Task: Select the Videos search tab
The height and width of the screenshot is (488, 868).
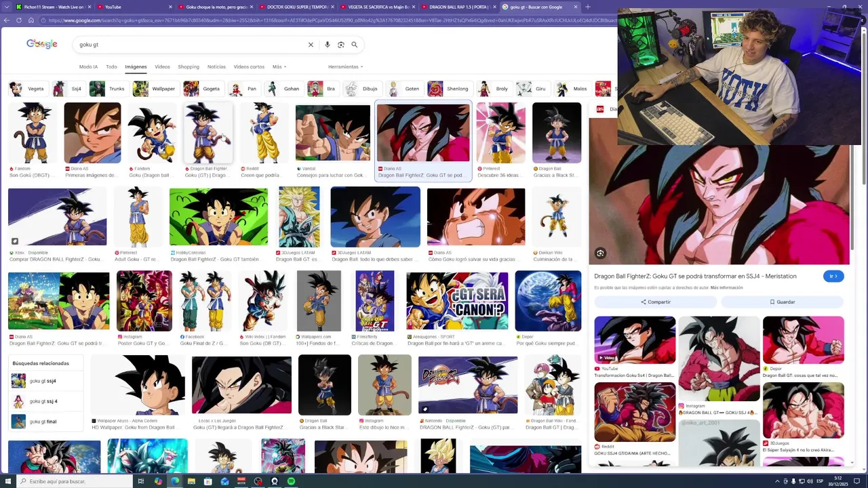Action: (x=162, y=66)
